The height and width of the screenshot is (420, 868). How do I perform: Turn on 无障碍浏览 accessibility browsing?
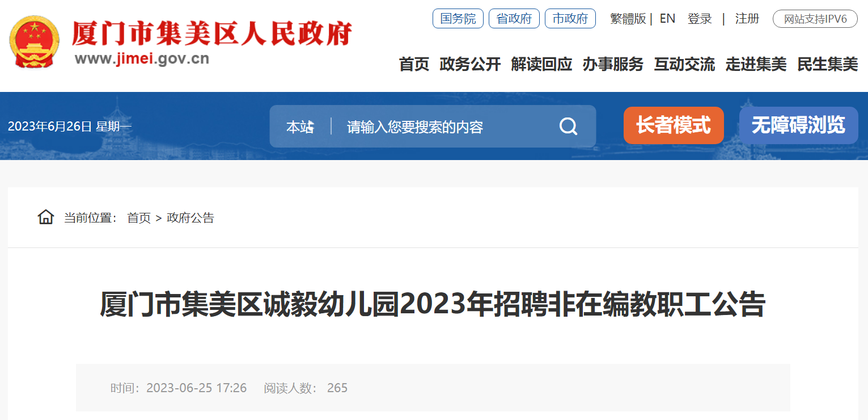click(798, 125)
